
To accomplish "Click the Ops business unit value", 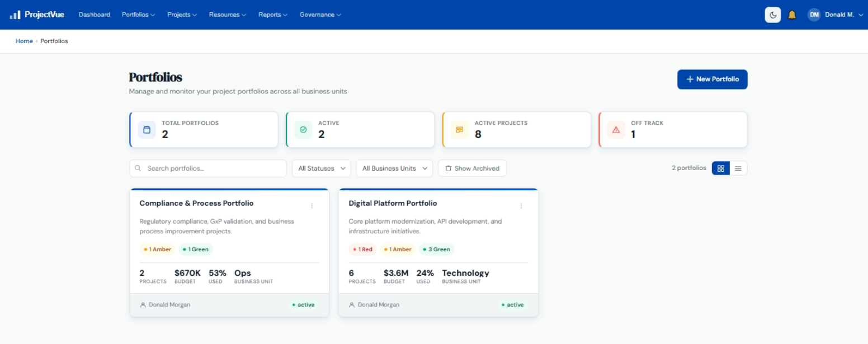I will [x=243, y=273].
